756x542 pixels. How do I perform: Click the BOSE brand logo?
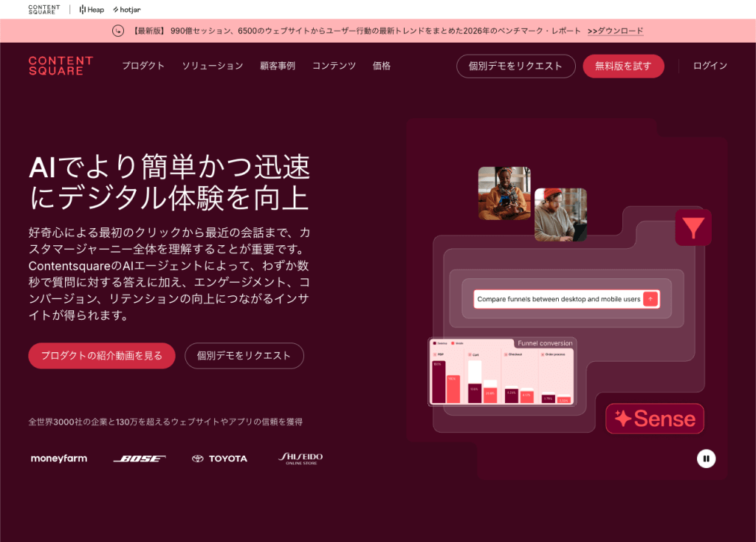click(x=139, y=458)
